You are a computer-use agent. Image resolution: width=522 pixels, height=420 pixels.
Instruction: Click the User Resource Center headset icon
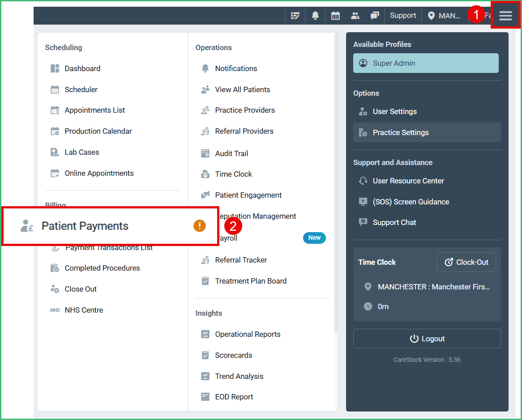(x=363, y=181)
